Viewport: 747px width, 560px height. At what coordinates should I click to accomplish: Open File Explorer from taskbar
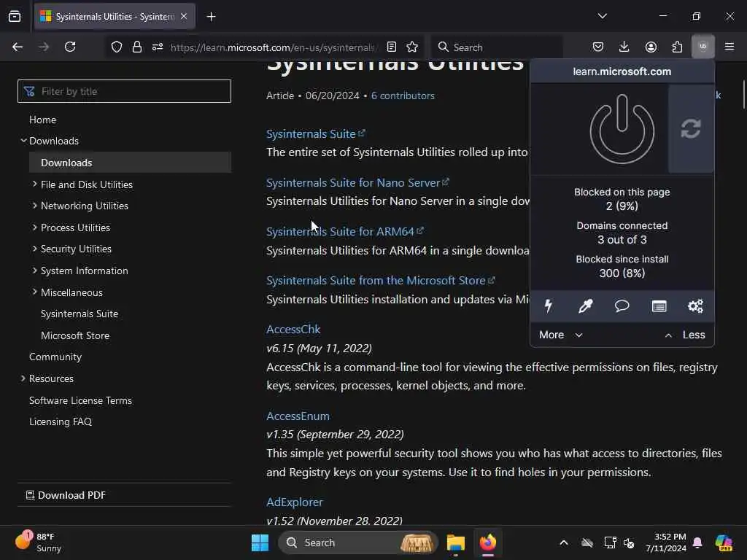tap(455, 542)
